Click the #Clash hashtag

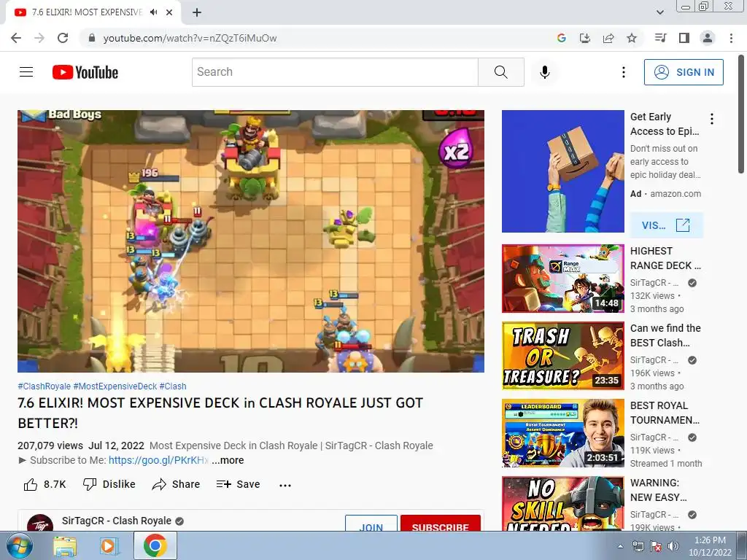click(173, 386)
